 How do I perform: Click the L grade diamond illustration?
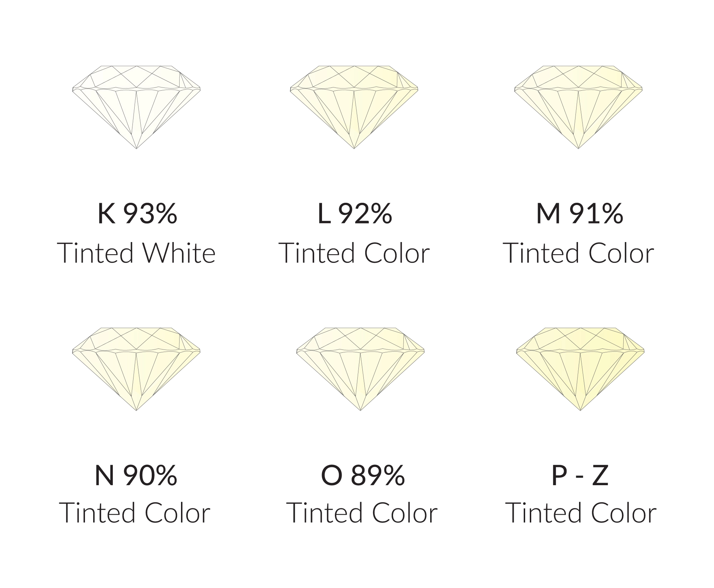point(354,107)
